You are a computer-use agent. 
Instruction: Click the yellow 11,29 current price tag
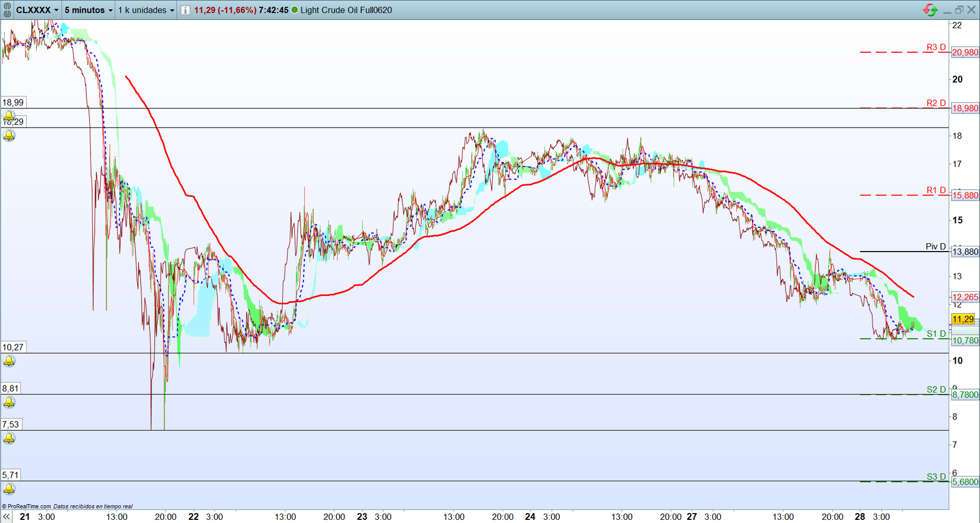pos(963,319)
